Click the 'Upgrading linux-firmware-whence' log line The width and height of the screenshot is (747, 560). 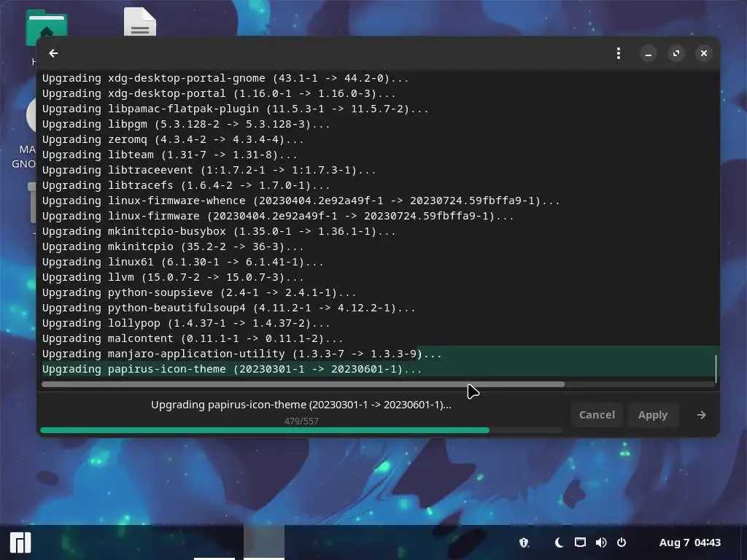tap(301, 201)
